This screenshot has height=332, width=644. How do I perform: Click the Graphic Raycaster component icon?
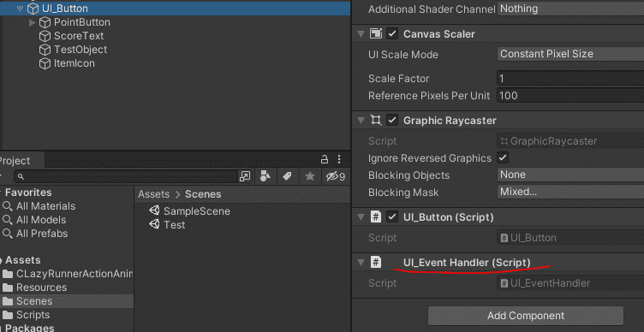[376, 121]
